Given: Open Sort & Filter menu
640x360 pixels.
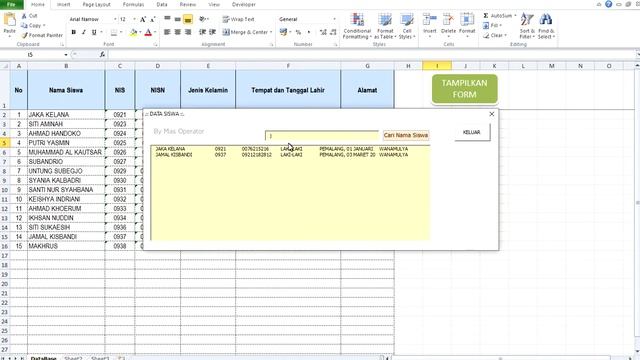Looking at the screenshot, I should pos(527,26).
